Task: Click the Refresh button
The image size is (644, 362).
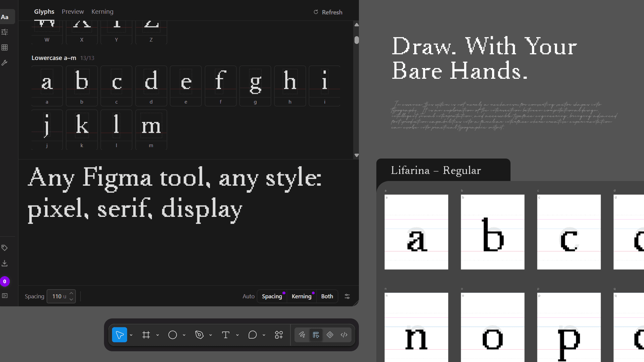Action: click(328, 12)
